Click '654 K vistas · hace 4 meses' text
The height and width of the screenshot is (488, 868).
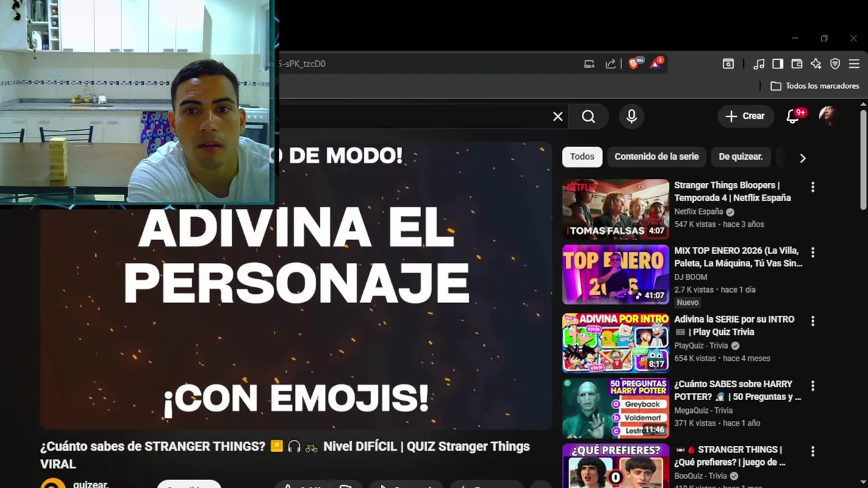pos(722,359)
